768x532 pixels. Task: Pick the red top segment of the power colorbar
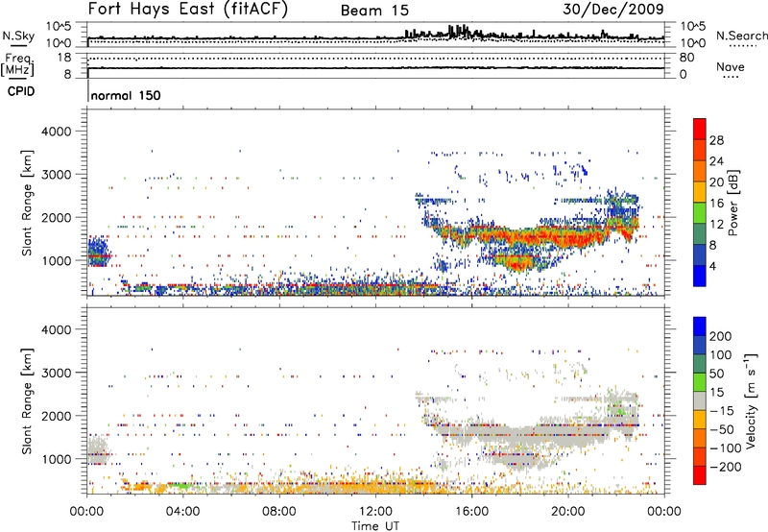700,129
